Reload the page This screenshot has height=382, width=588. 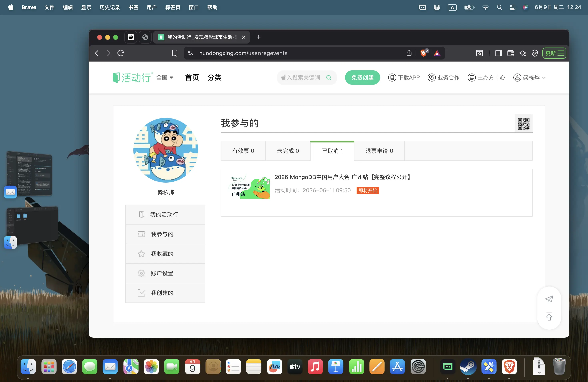(121, 53)
